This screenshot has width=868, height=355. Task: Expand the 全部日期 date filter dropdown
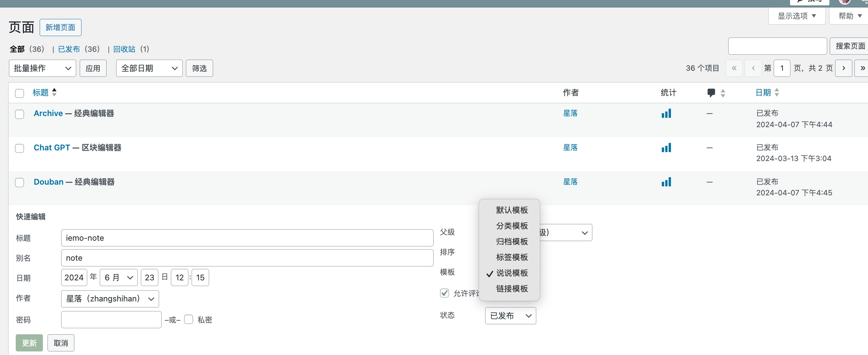click(149, 68)
